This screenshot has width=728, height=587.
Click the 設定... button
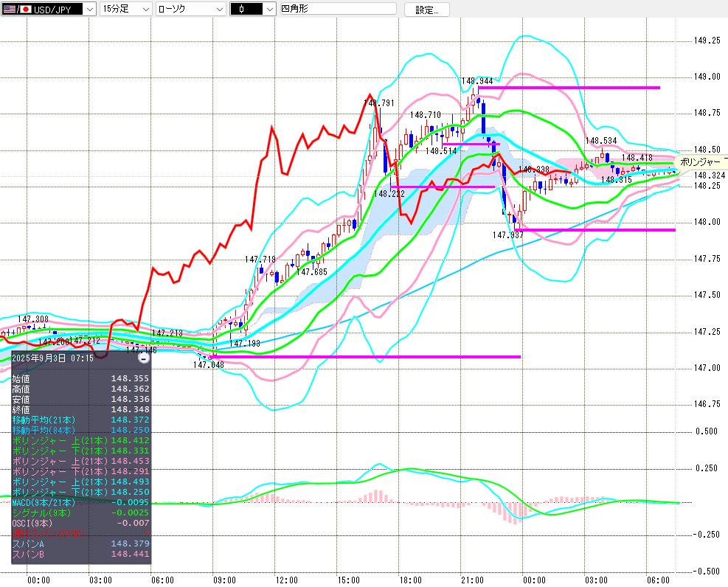[426, 10]
